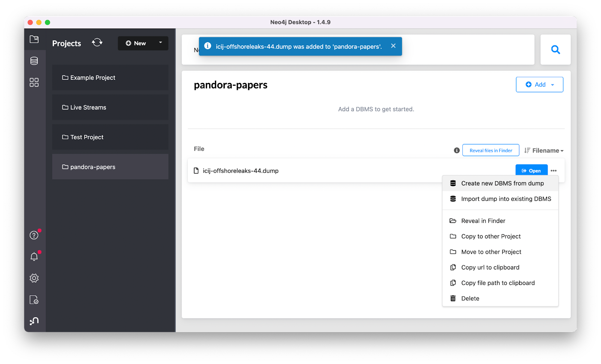Choose Copy to other Project
Viewport: 601px width, 364px height.
500,236
